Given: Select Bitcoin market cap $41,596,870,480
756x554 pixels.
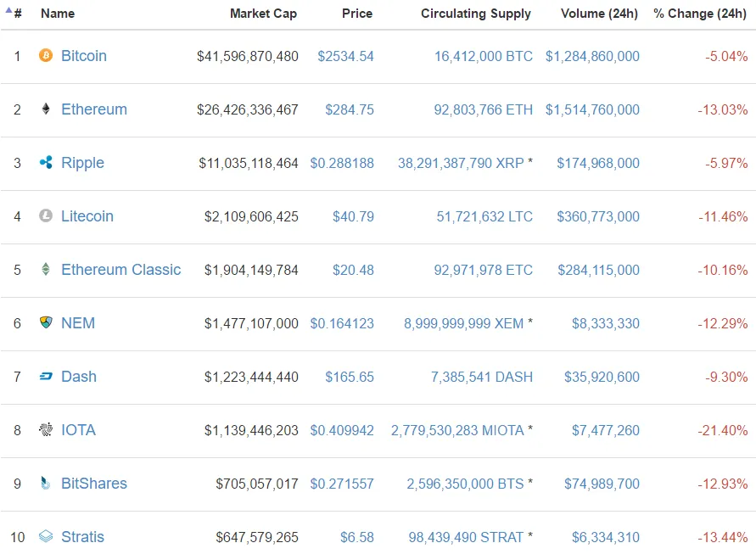Looking at the screenshot, I should point(248,56).
